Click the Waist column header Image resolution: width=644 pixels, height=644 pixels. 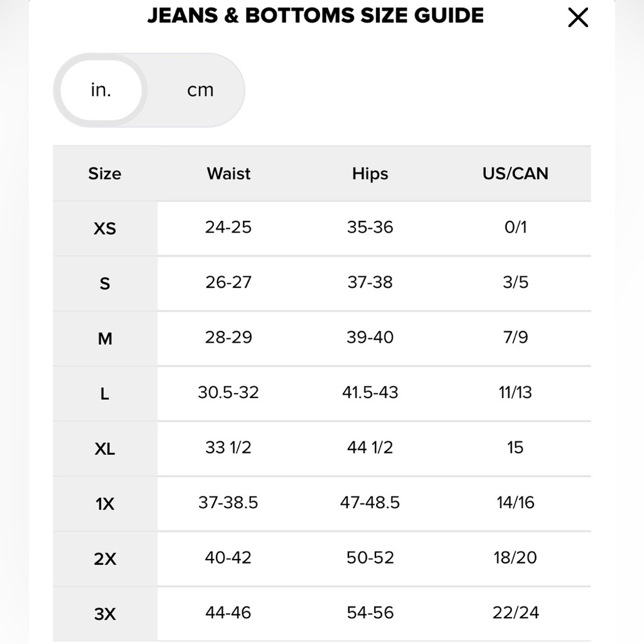[229, 174]
